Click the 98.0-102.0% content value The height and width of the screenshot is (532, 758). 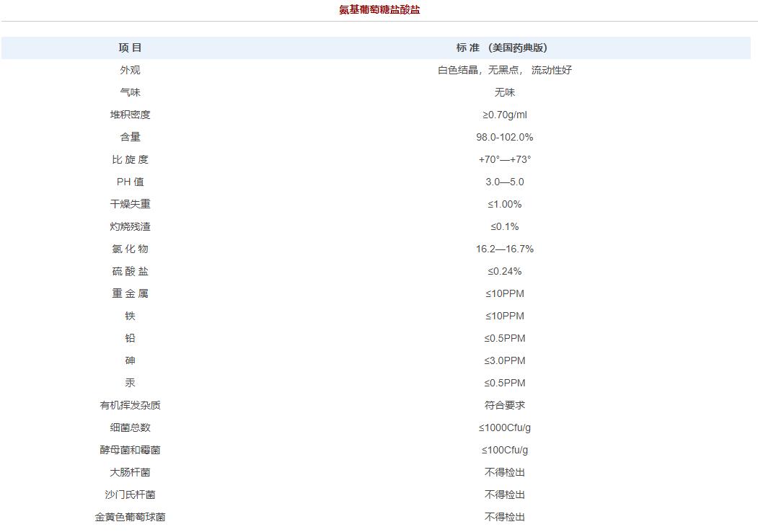504,137
